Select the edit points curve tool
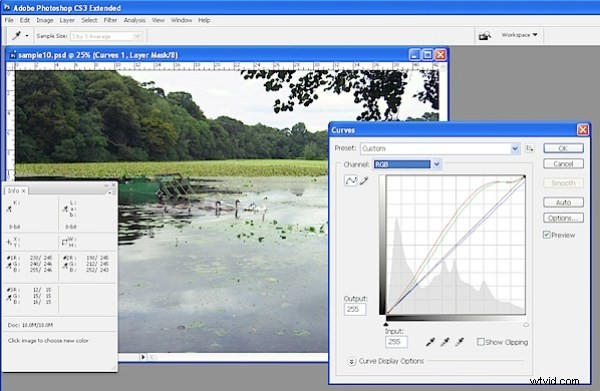The width and height of the screenshot is (600, 391). [351, 181]
